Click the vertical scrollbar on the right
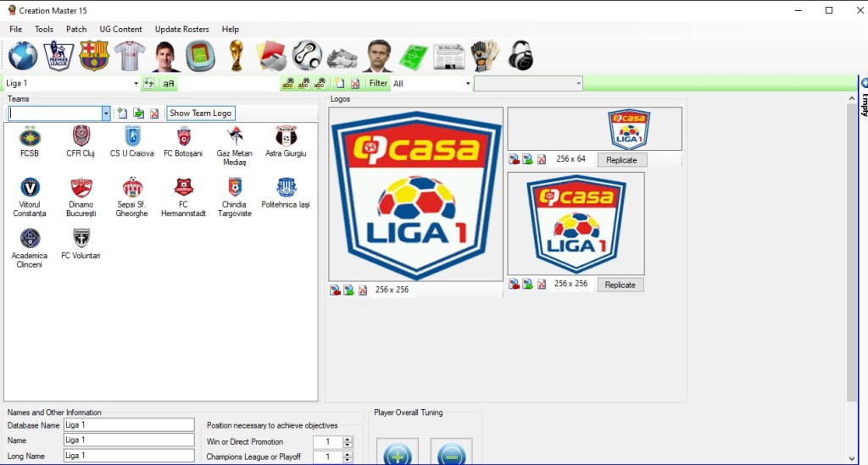868x465 pixels. 852,254
